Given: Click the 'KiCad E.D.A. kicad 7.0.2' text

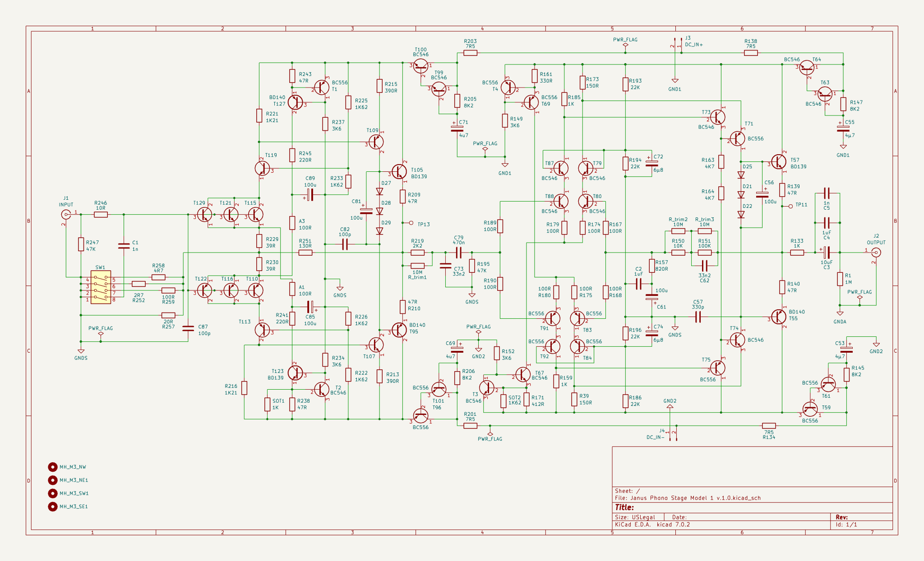Looking at the screenshot, I should (652, 524).
